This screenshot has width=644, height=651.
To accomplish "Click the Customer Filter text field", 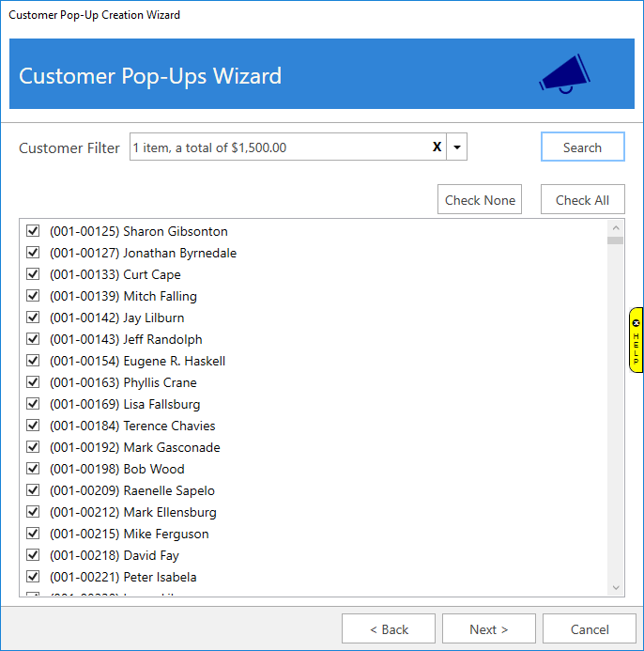I will click(x=277, y=147).
